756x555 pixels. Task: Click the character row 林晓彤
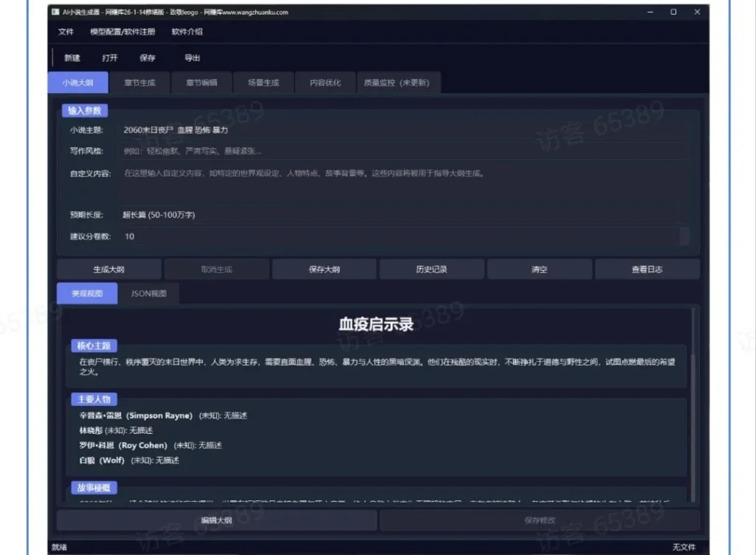click(116, 431)
